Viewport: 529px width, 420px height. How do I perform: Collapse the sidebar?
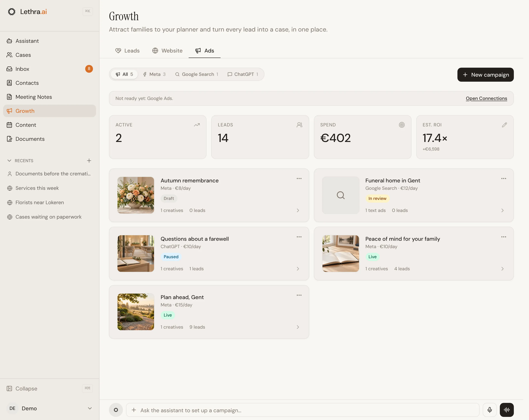coord(49,389)
